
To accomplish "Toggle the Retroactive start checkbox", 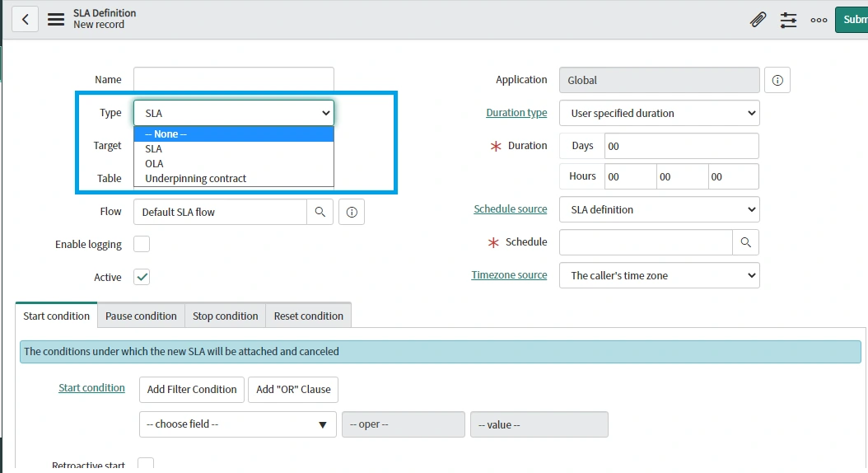I will tap(146, 464).
